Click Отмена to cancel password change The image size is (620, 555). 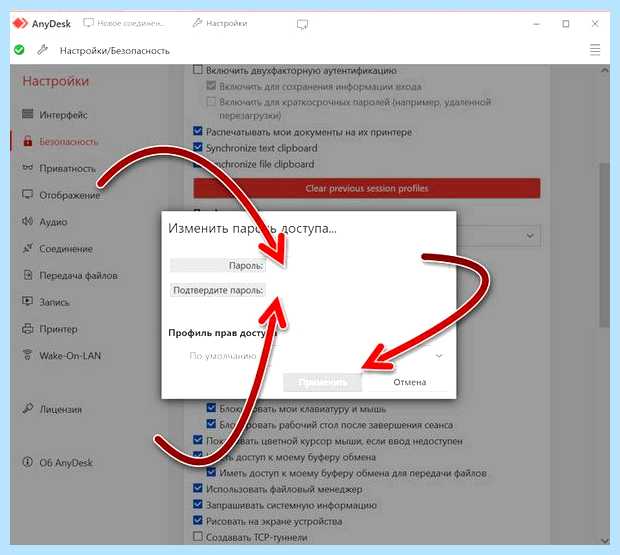[x=409, y=382]
